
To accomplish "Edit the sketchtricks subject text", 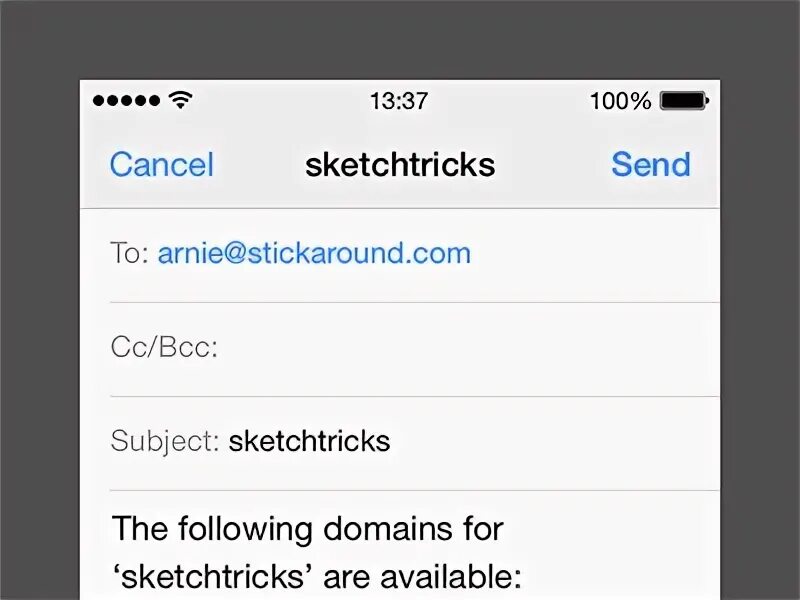I will click(x=309, y=441).
